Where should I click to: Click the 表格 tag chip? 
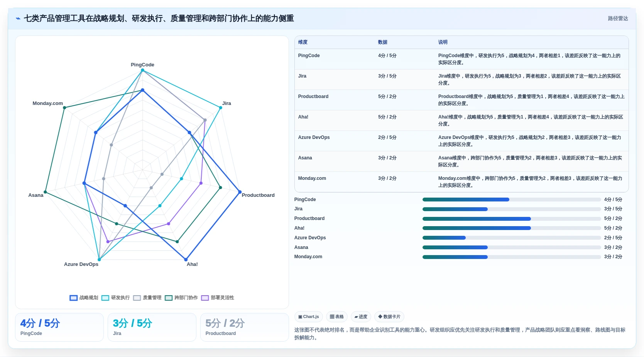point(337,316)
